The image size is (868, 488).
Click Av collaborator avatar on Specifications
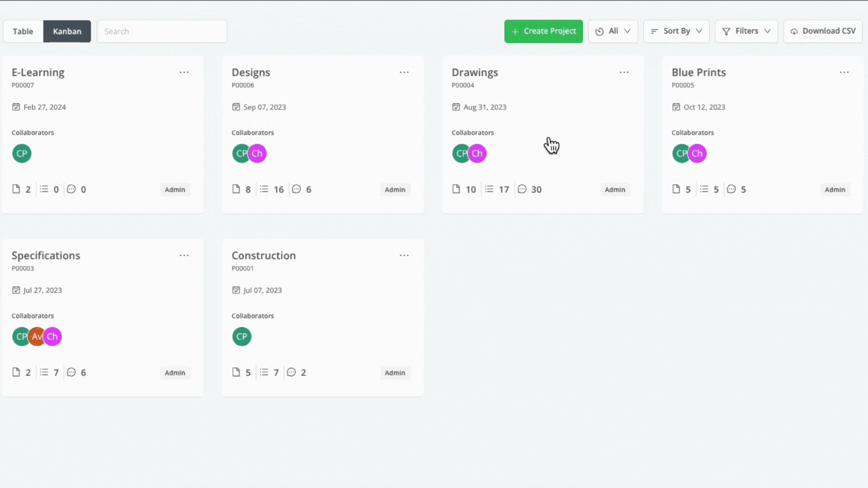coord(37,337)
